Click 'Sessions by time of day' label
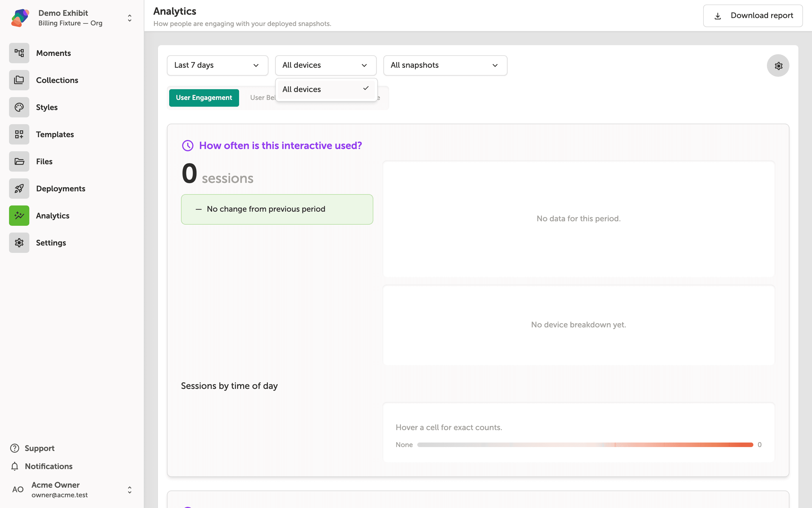This screenshot has height=508, width=812. pos(229,386)
